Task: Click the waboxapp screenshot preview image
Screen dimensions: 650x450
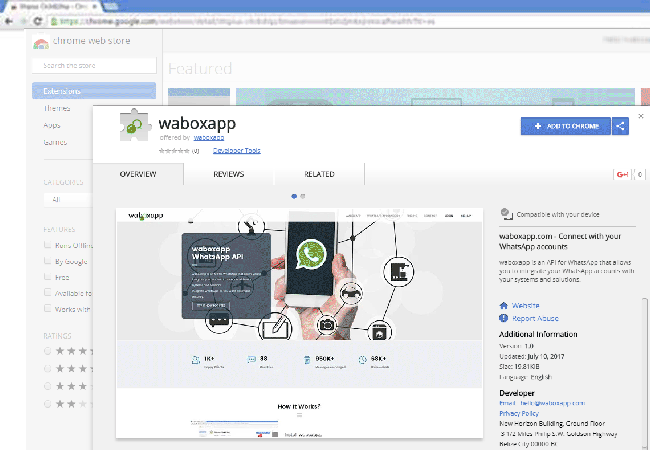Action: point(299,323)
